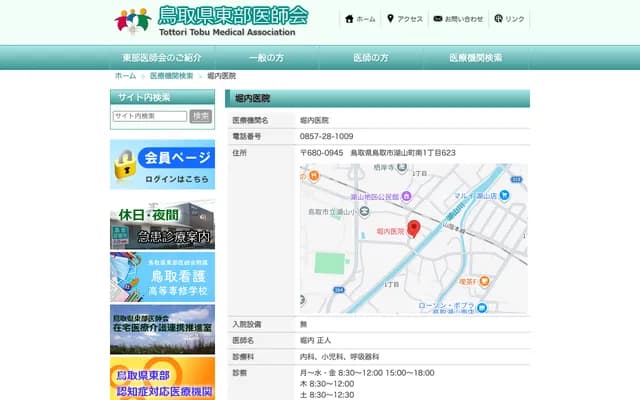Click the globe icon beside リンク

click(x=498, y=18)
